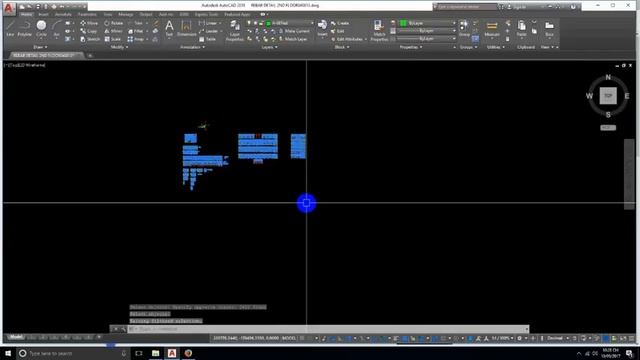The image size is (640, 360).
Task: Expand the Annotation panel
Action: (x=192, y=47)
